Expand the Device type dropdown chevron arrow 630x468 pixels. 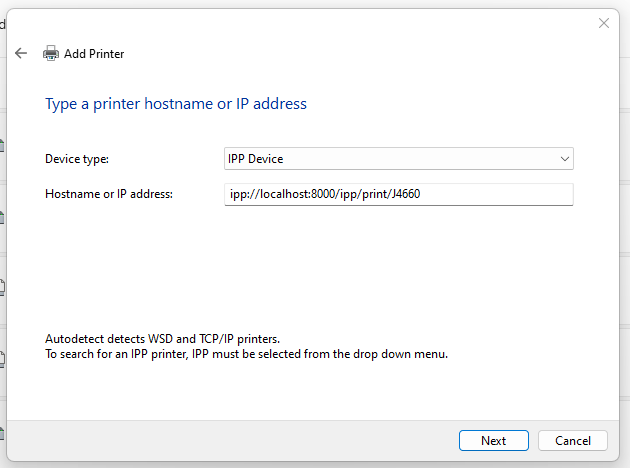coord(565,159)
